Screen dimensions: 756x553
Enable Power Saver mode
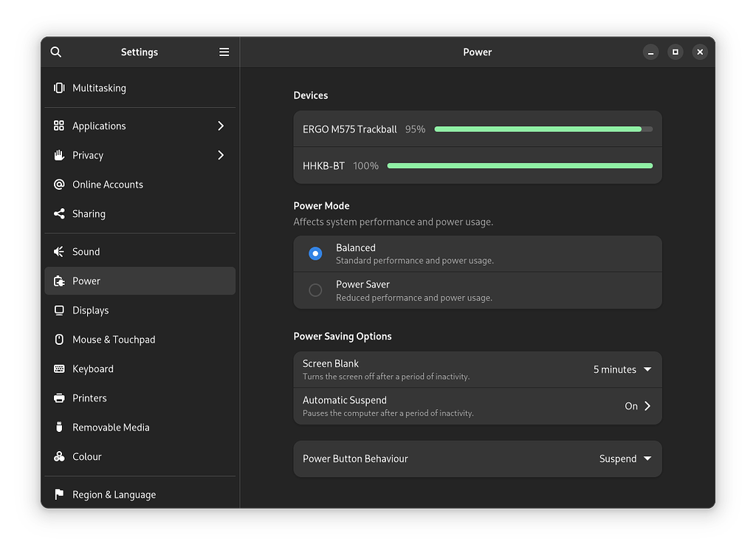coord(315,289)
